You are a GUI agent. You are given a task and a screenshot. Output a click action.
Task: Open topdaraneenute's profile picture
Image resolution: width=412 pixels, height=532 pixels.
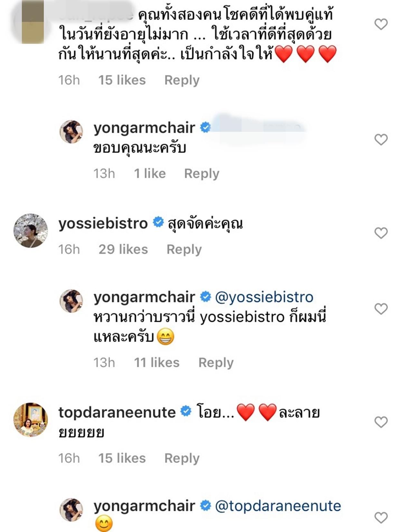click(31, 420)
